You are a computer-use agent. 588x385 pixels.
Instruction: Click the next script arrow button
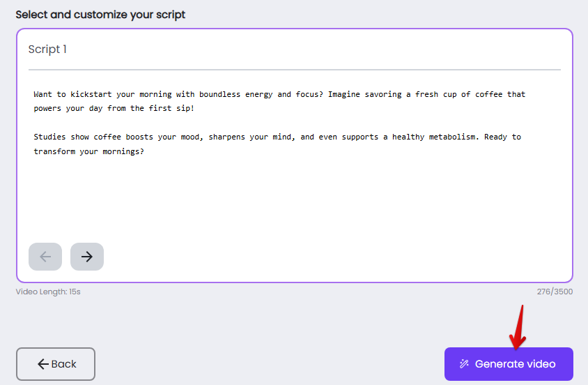[87, 257]
